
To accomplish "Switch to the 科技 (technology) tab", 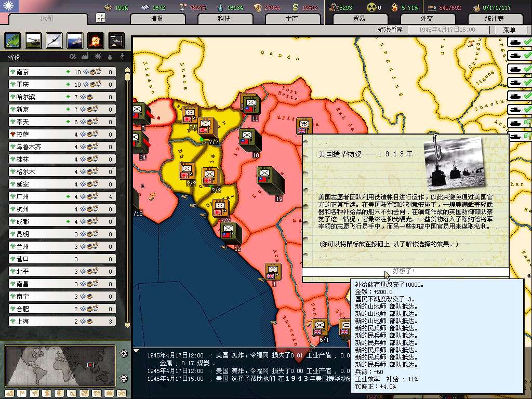I will pos(224,19).
